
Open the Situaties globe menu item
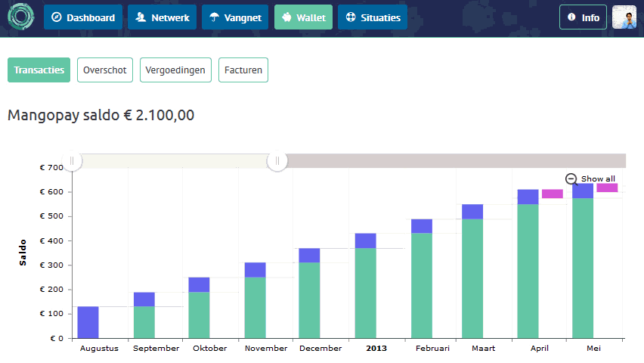(373, 17)
